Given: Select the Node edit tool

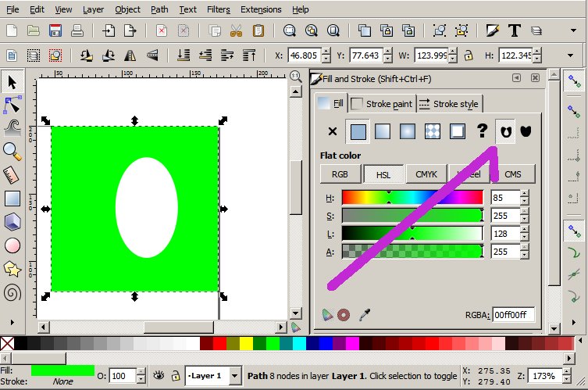Looking at the screenshot, I should click(12, 105).
